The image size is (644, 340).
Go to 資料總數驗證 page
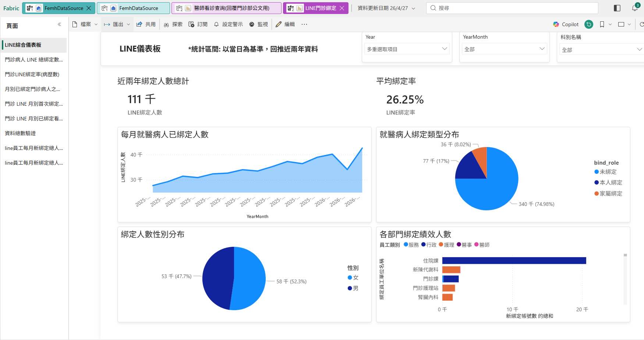(20, 133)
